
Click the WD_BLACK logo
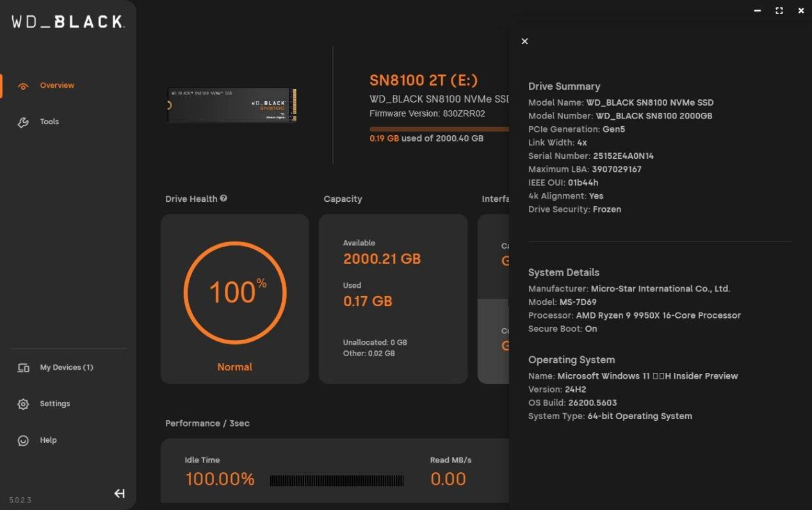(68, 22)
